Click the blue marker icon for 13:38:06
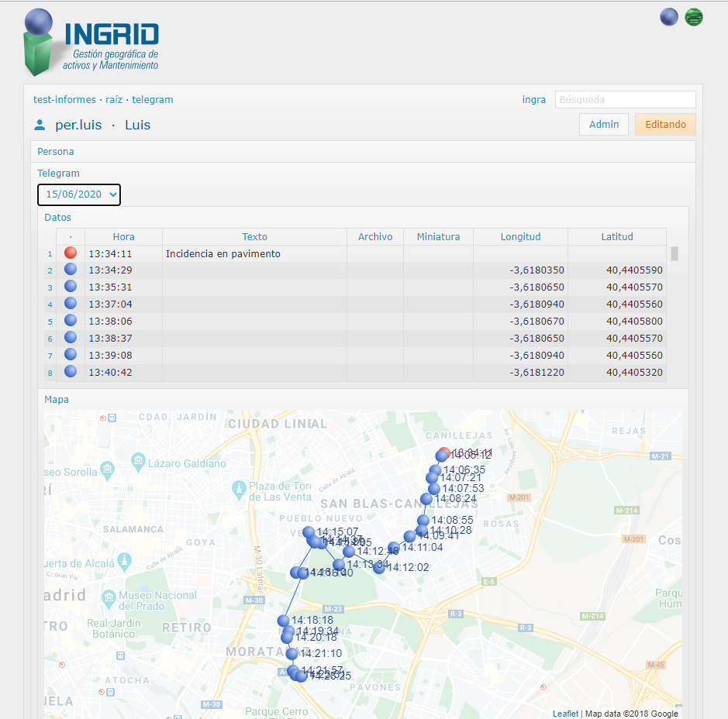The height and width of the screenshot is (719, 728). [71, 320]
